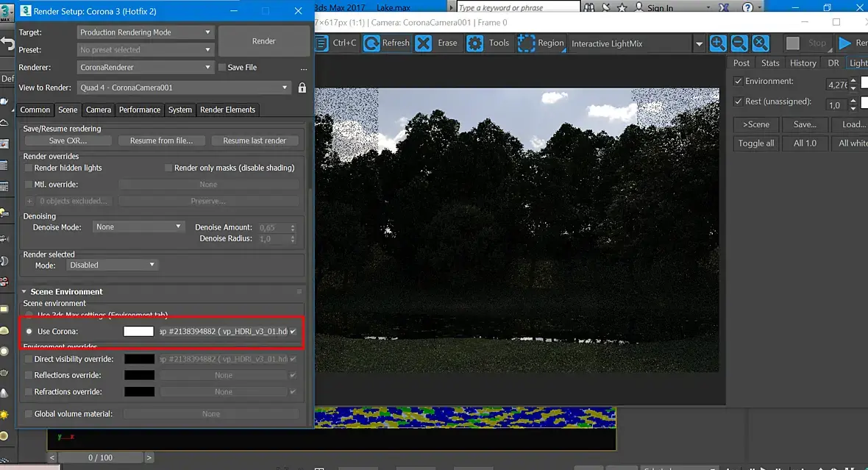Screen dimensions: 868x470
Task: Switch to the Performance tab
Action: coord(140,110)
